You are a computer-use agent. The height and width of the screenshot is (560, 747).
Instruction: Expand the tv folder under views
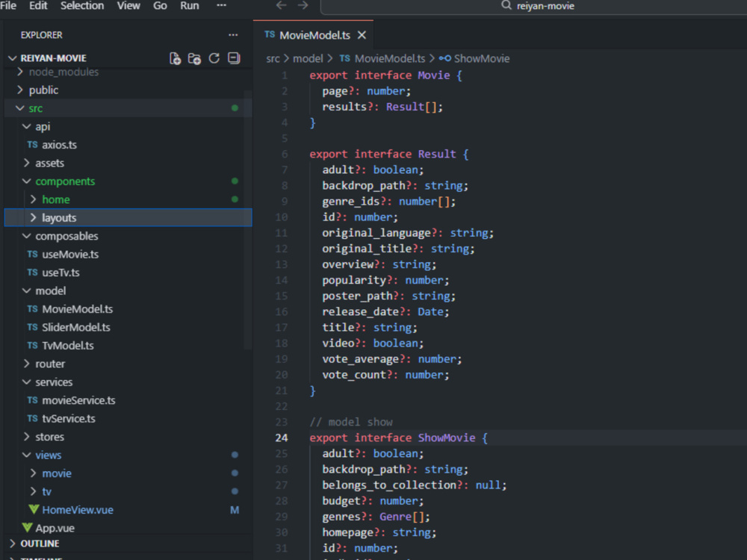point(34,491)
